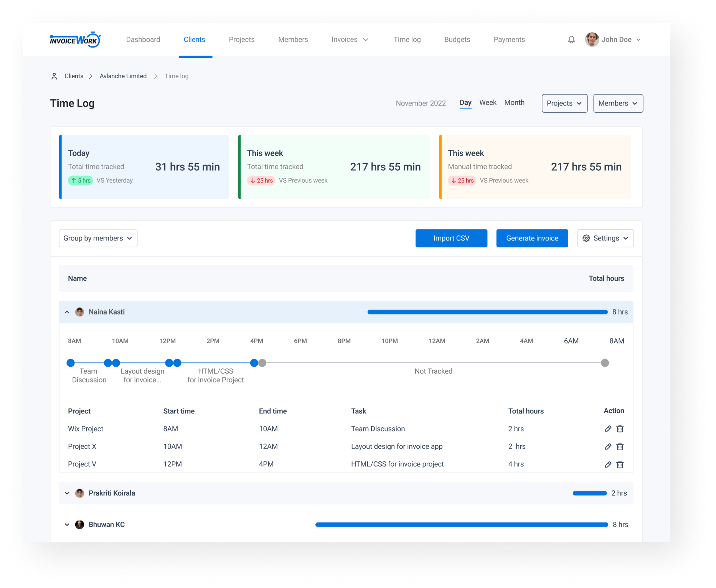Open Avlanche Limited breadcrumb link

click(x=123, y=76)
